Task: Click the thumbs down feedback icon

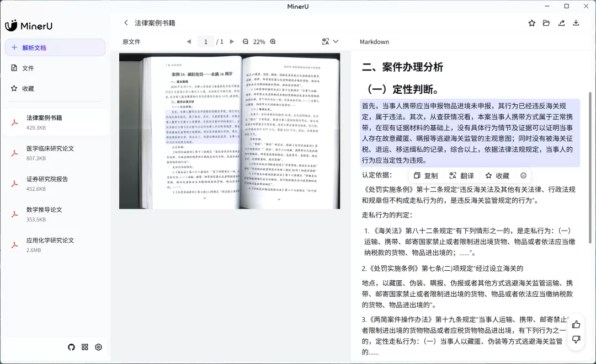Action: pyautogui.click(x=576, y=339)
